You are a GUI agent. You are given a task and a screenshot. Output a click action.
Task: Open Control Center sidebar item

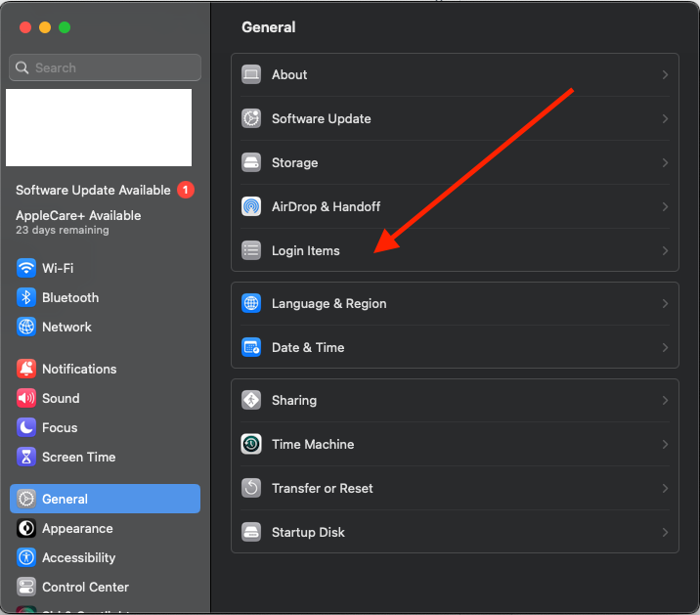85,587
